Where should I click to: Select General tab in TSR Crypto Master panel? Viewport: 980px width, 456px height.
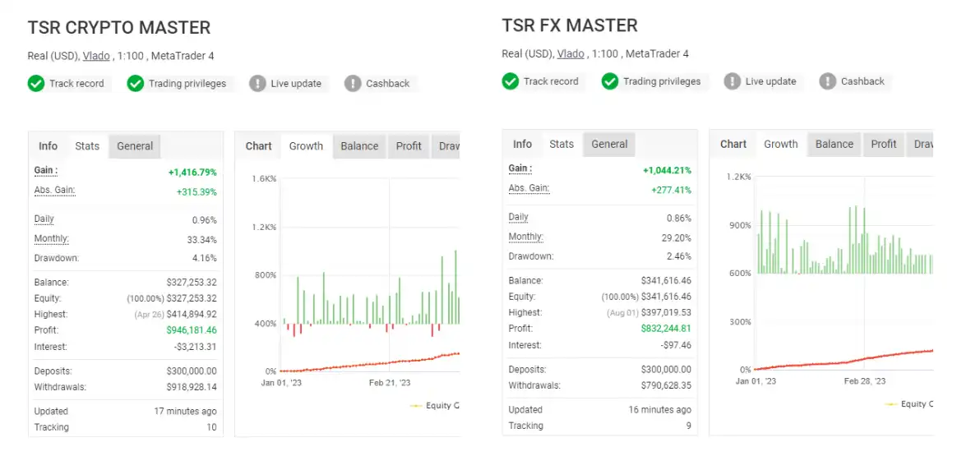(x=135, y=146)
